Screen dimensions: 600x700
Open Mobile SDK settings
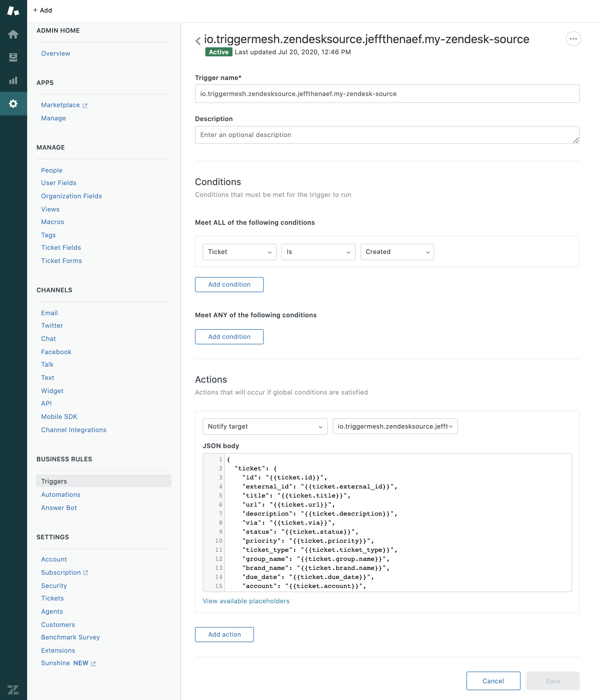(59, 417)
